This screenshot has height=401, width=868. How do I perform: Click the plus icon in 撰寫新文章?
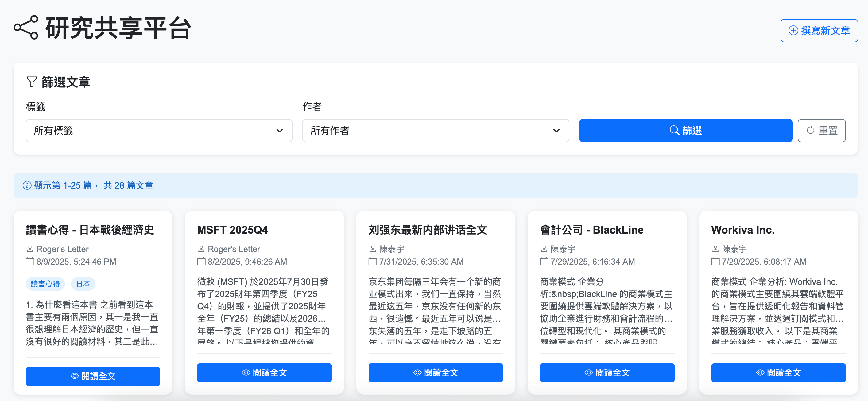pyautogui.click(x=793, y=31)
